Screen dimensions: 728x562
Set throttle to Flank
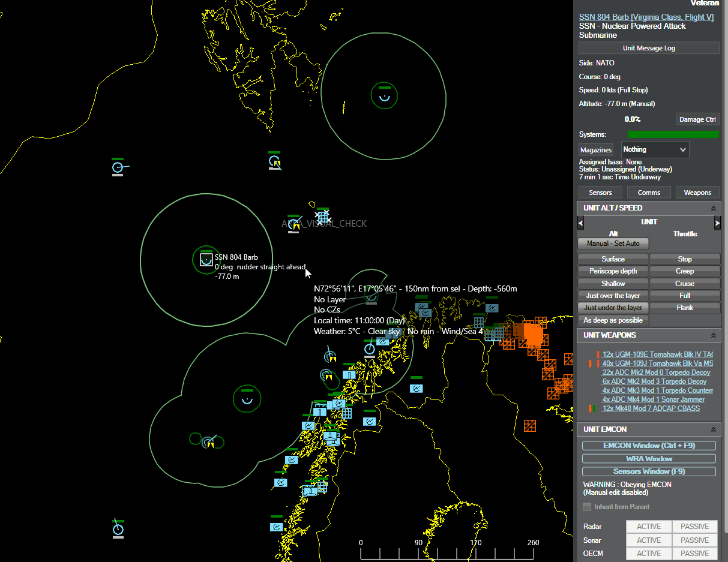pyautogui.click(x=685, y=308)
